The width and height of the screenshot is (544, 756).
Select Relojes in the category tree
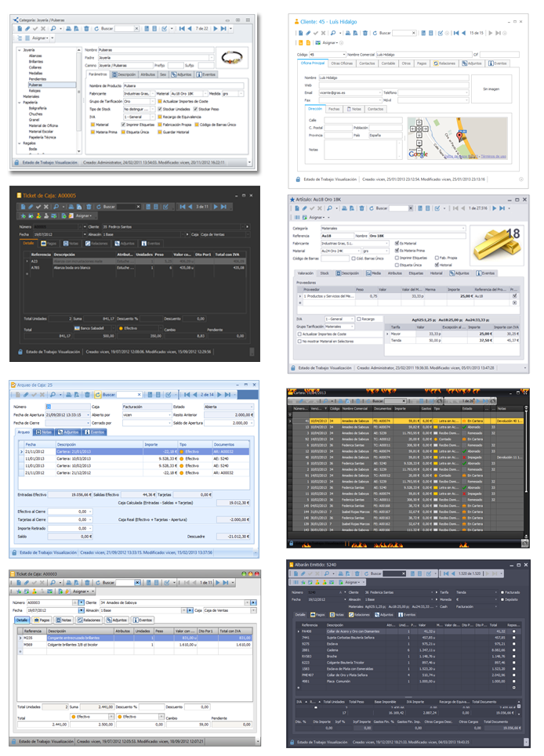pyautogui.click(x=34, y=91)
